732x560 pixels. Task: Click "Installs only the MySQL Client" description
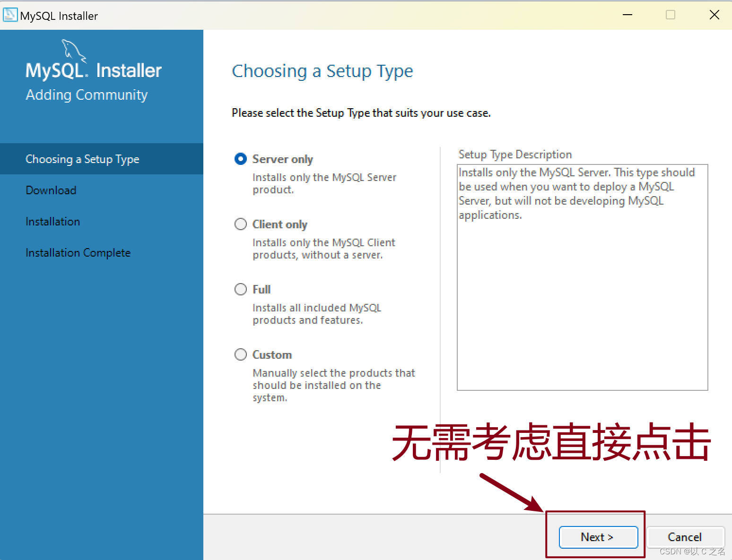tap(324, 249)
